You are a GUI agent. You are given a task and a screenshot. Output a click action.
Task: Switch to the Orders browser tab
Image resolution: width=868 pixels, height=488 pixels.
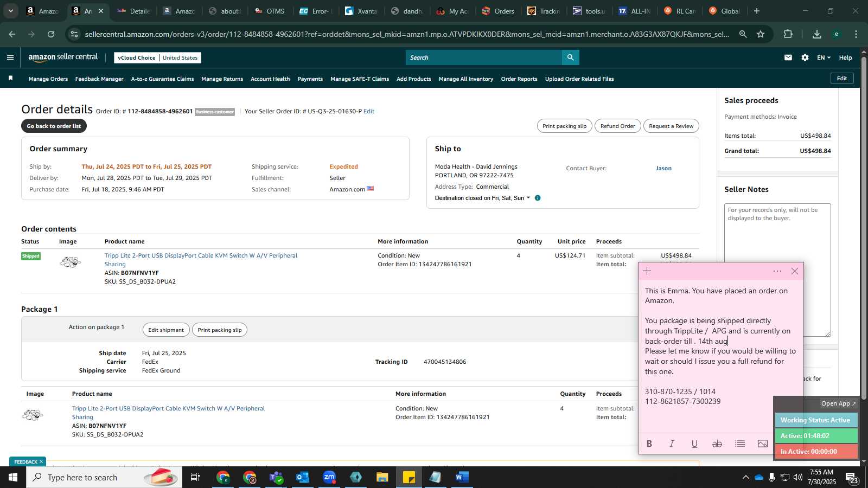point(498,11)
